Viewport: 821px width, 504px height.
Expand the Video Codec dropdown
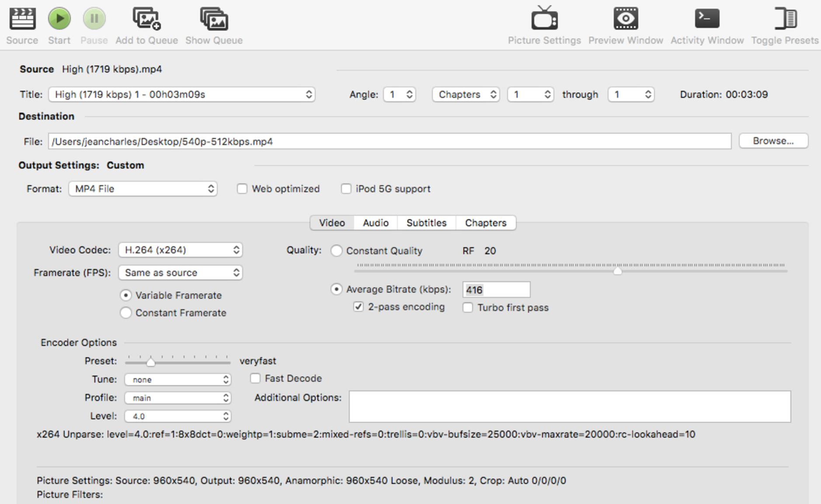180,250
